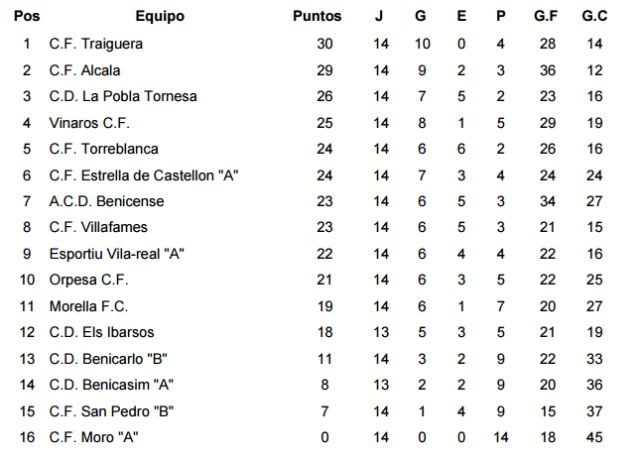Click the C.F. Moro "A" team name
Screen dimensions: 640x460
point(96,437)
